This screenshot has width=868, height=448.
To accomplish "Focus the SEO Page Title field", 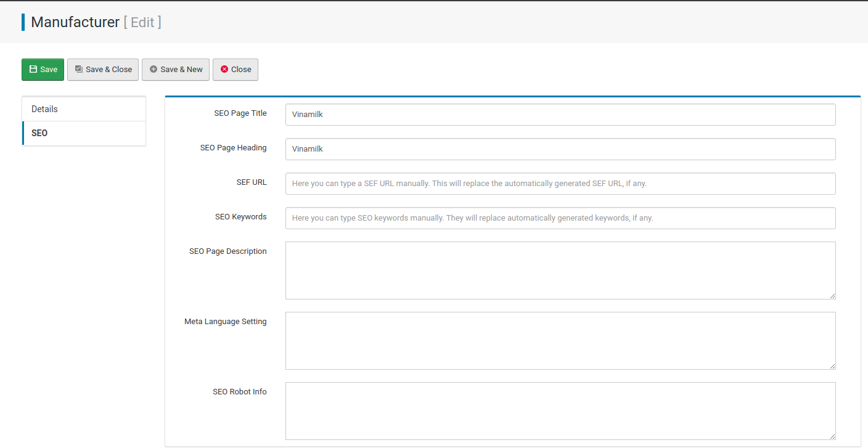I will 560,115.
